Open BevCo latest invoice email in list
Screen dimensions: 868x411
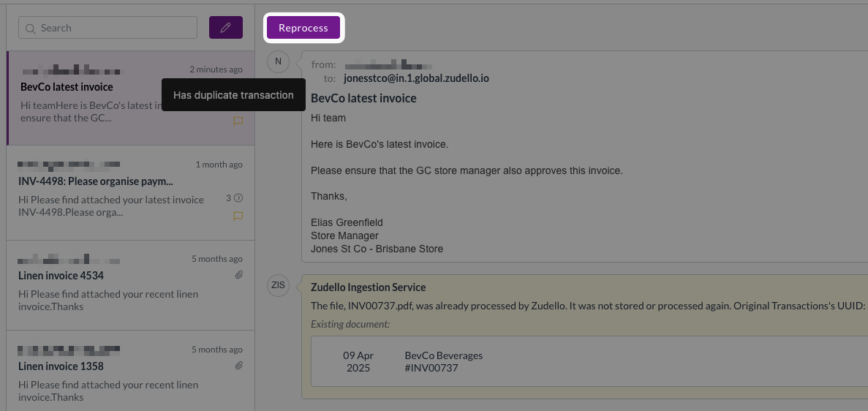coord(131,98)
